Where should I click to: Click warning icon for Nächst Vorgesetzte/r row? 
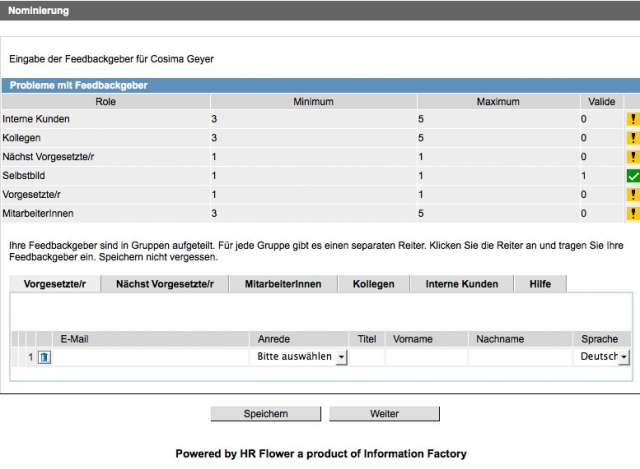(x=632, y=157)
